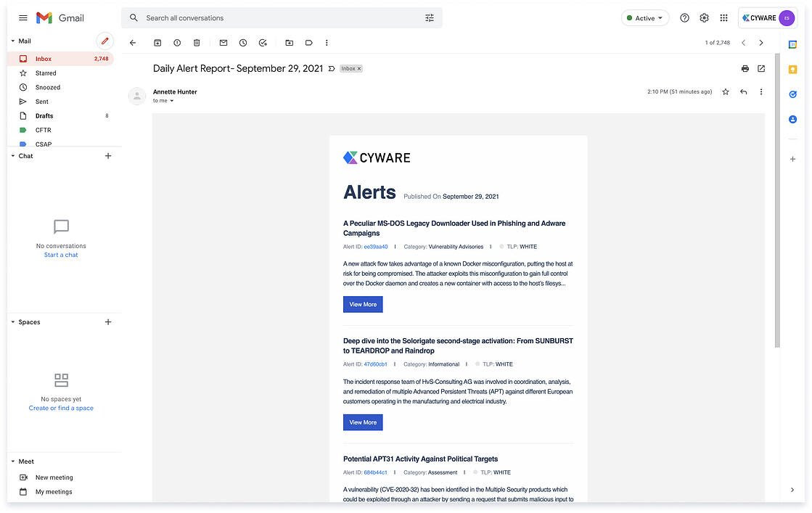Go to the Drafts folder
This screenshot has height=513, width=812.
[44, 116]
